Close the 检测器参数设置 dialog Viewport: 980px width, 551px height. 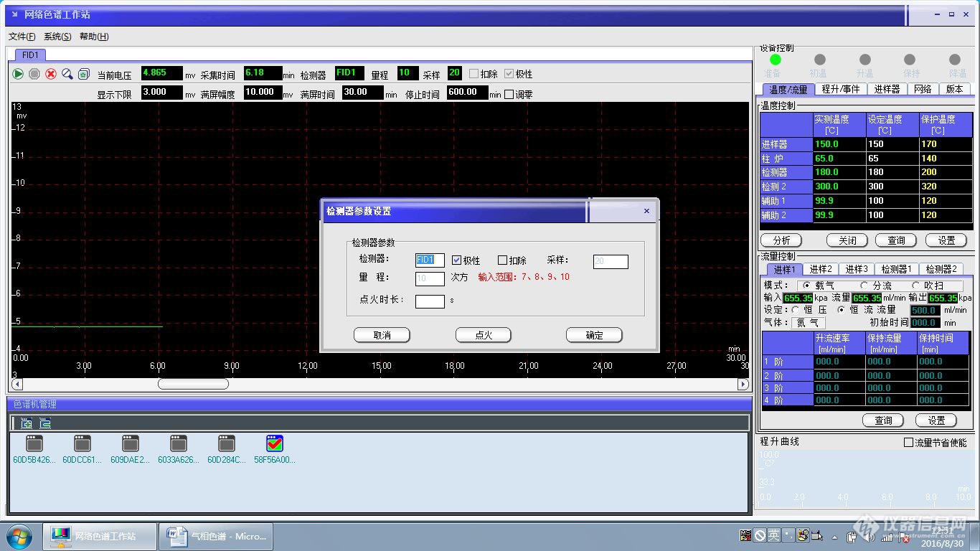click(x=646, y=211)
